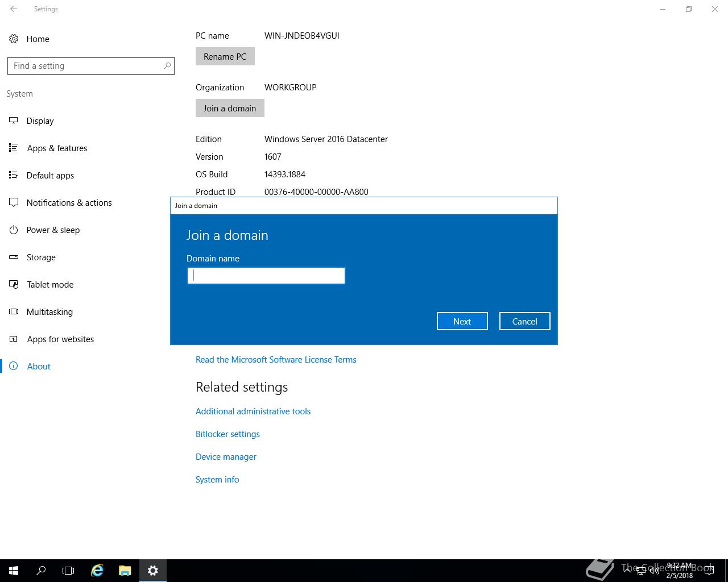The height and width of the screenshot is (582, 728).
Task: Open Power & sleep settings
Action: pyautogui.click(x=53, y=230)
